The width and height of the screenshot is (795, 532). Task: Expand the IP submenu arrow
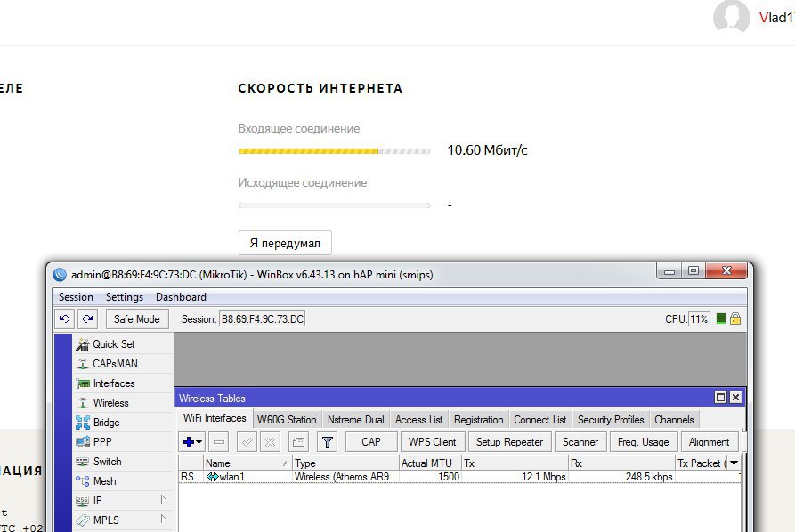pyautogui.click(x=163, y=500)
